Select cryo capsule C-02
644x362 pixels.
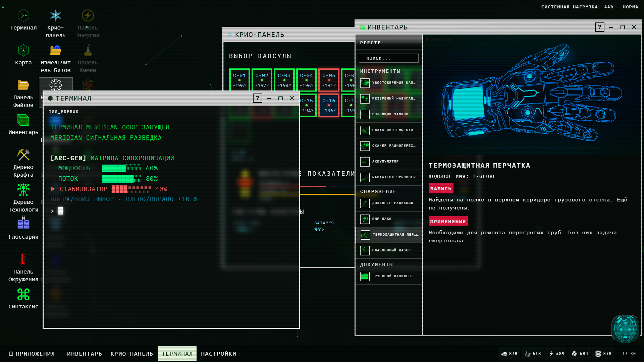tap(262, 80)
